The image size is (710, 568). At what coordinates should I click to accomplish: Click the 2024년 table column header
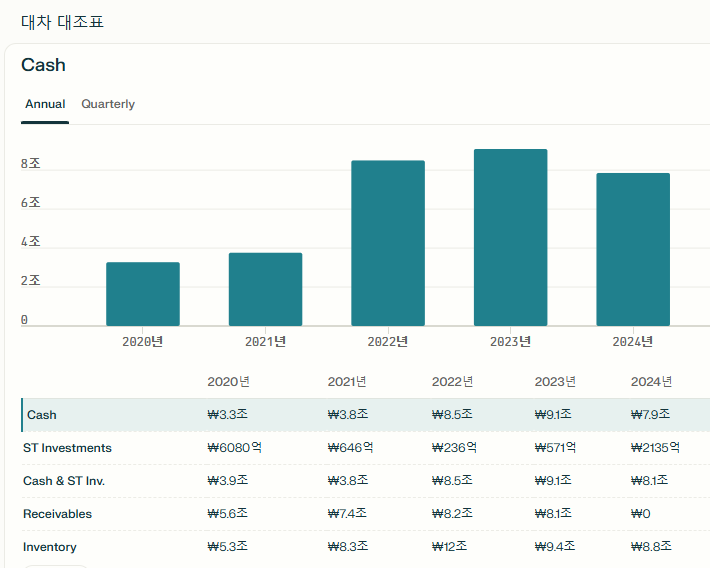coord(651,382)
